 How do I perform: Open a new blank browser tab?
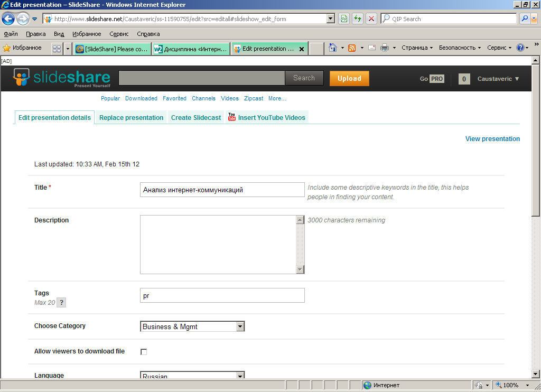click(316, 49)
